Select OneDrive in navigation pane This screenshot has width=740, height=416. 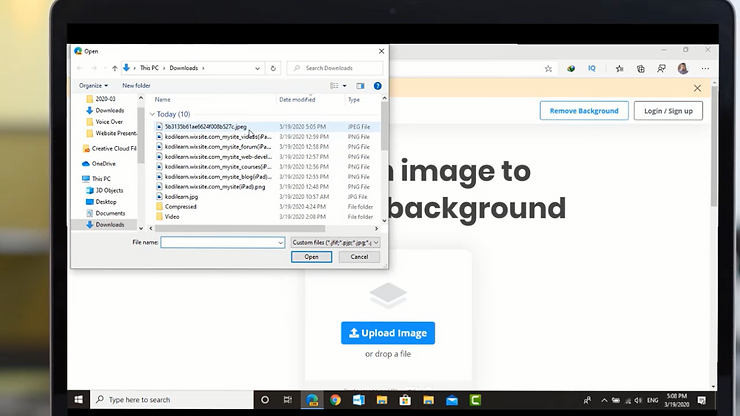tap(99, 163)
